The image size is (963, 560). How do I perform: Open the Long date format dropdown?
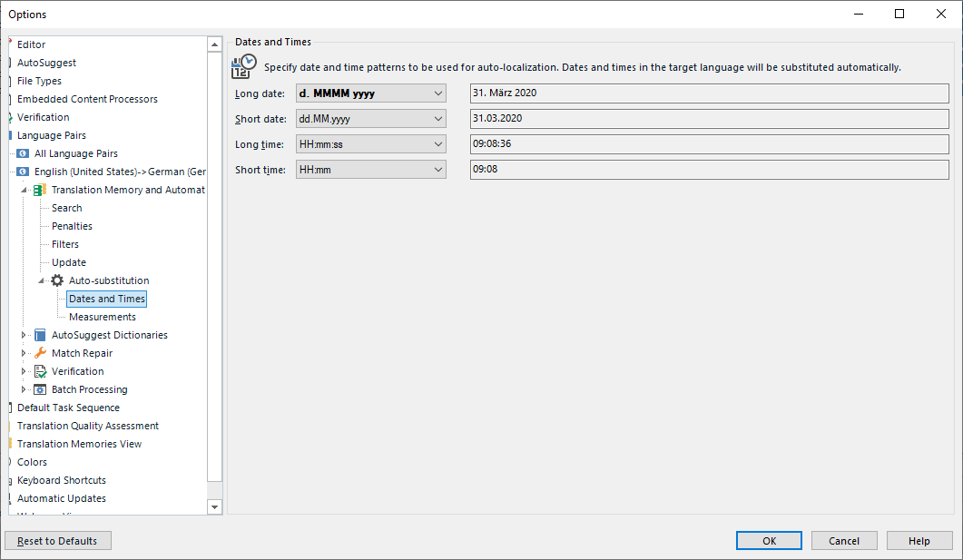(438, 93)
